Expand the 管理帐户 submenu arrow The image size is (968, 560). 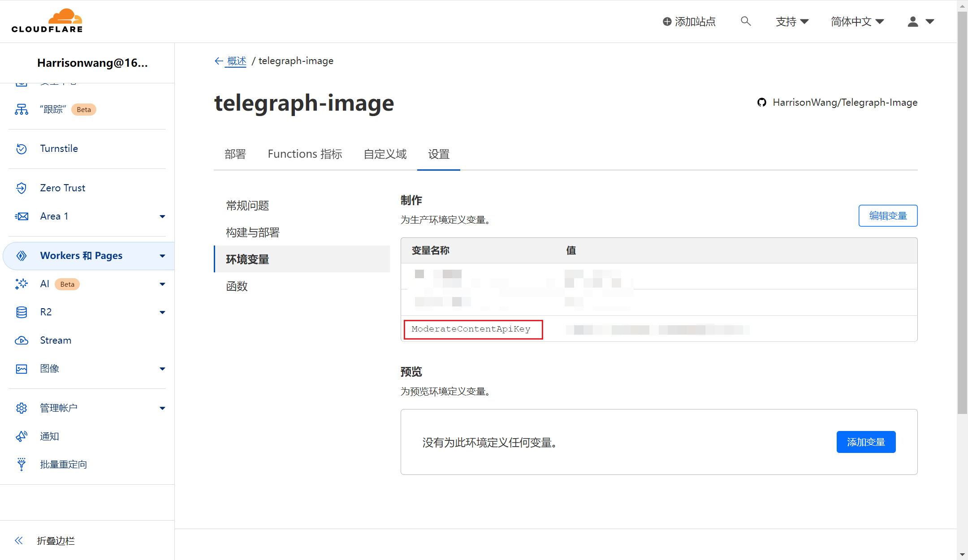click(x=162, y=408)
